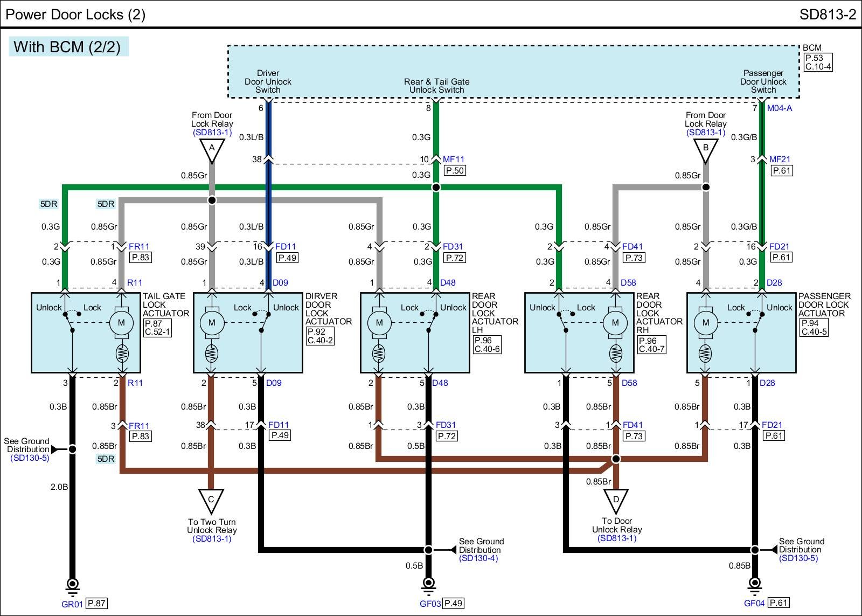Select the green wire junction dot below MF11
Viewport: 862px width, 616px height.
(436, 187)
